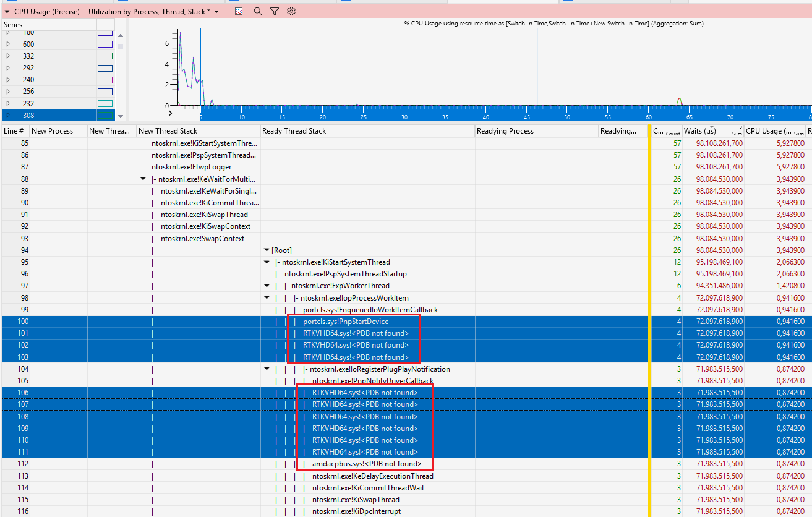This screenshot has height=517, width=812.
Task: Open the view editor gear icon
Action: 292,11
